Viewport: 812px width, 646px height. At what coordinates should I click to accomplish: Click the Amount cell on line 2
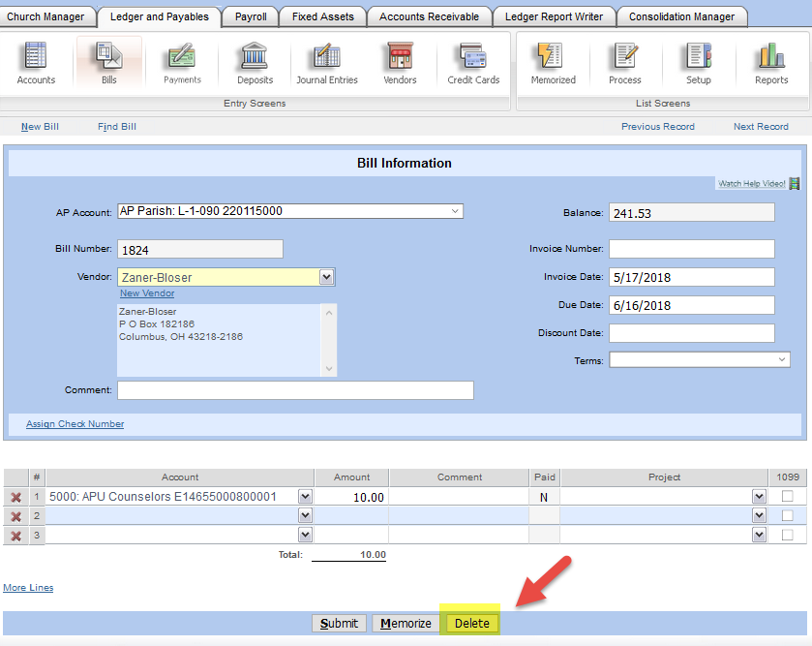[351, 516]
